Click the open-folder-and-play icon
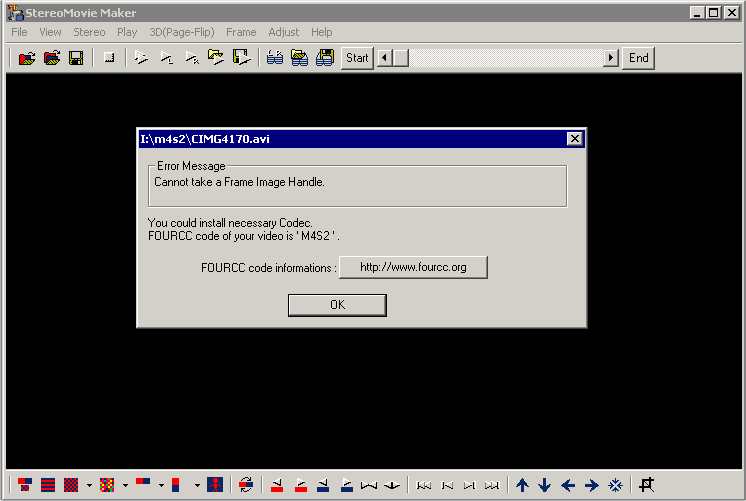This screenshot has width=746, height=501. click(216, 58)
